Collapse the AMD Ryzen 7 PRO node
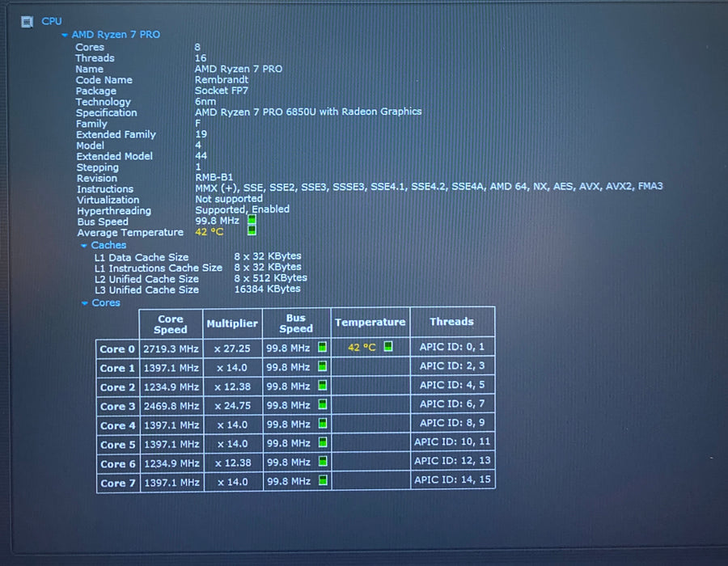This screenshot has height=566, width=728. tap(65, 35)
